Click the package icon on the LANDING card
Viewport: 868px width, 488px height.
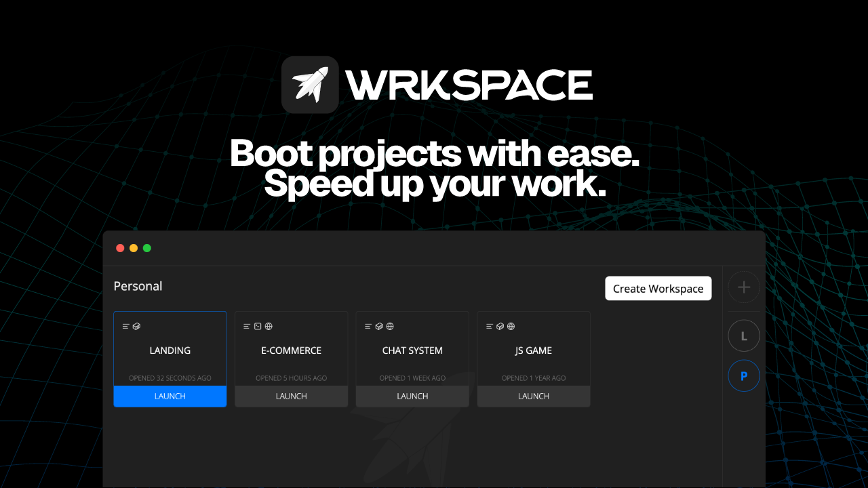(136, 326)
